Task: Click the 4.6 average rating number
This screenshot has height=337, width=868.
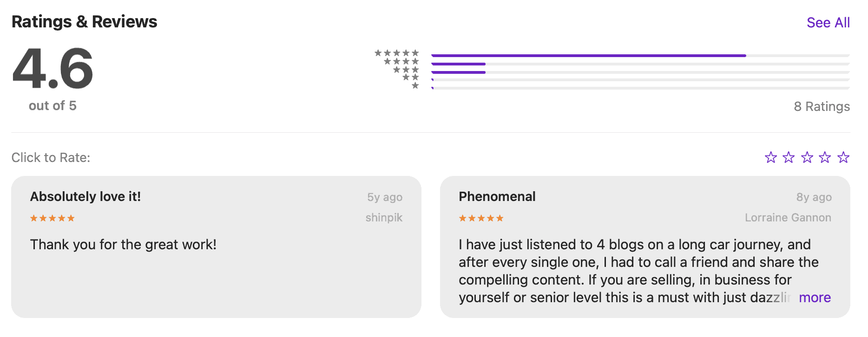Action: click(53, 69)
